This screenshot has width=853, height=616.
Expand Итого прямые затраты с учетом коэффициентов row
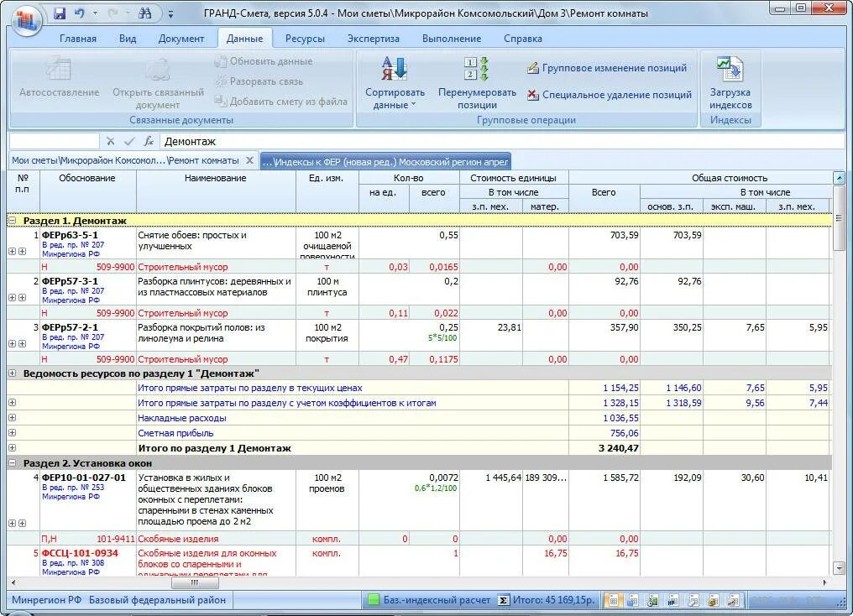12,403
